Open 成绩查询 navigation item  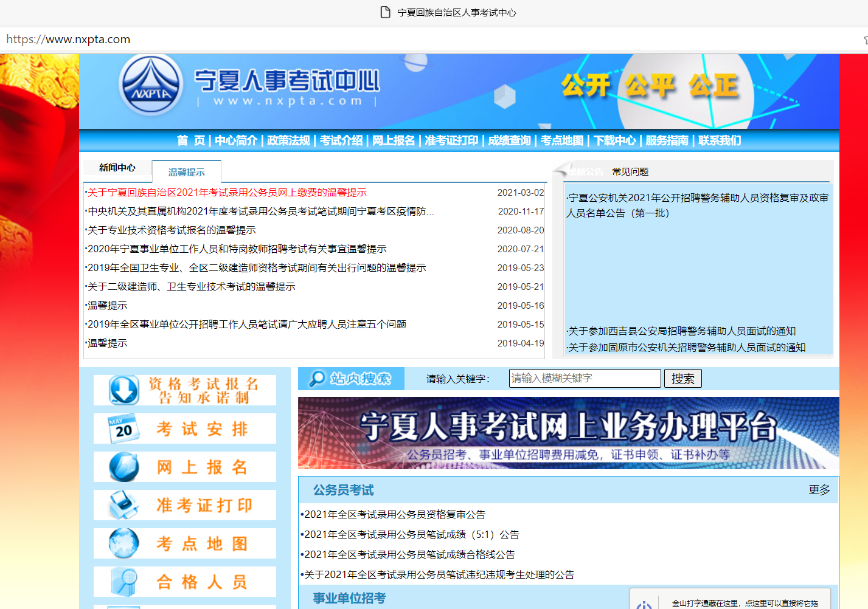pyautogui.click(x=509, y=140)
